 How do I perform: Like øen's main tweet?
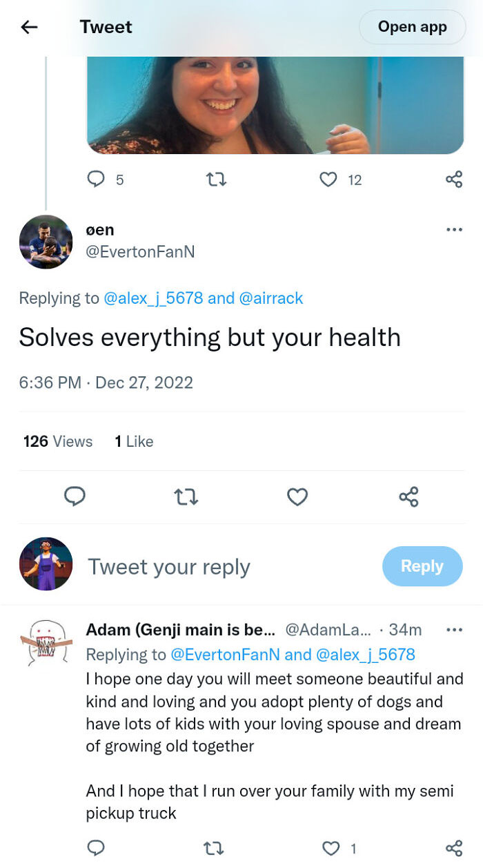(x=297, y=496)
